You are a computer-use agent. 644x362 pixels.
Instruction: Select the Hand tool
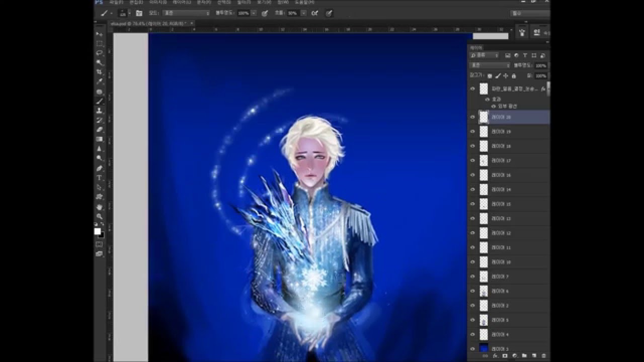[99, 207]
